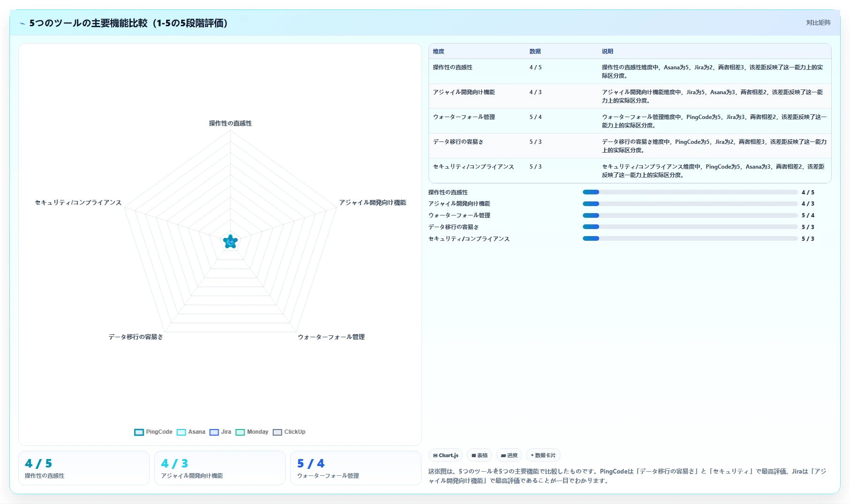Click the データ移行の容易さ radar axis label
Image resolution: width=850 pixels, height=504 pixels.
(135, 337)
